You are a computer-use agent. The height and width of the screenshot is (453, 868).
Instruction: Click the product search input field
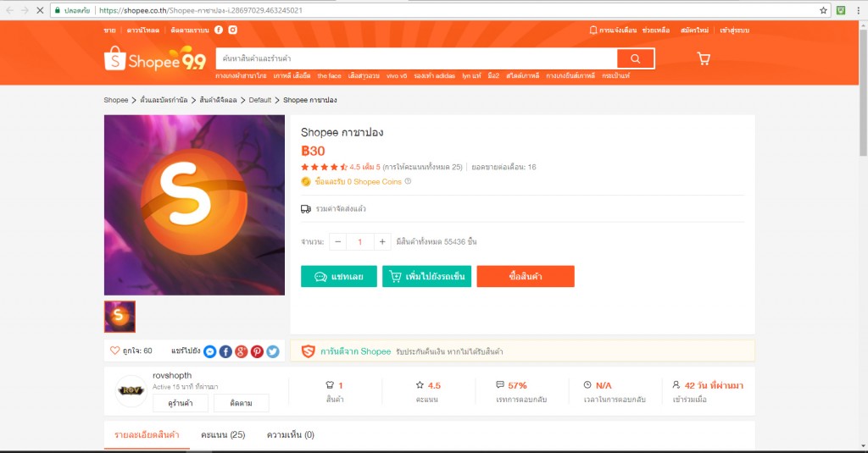click(x=416, y=58)
